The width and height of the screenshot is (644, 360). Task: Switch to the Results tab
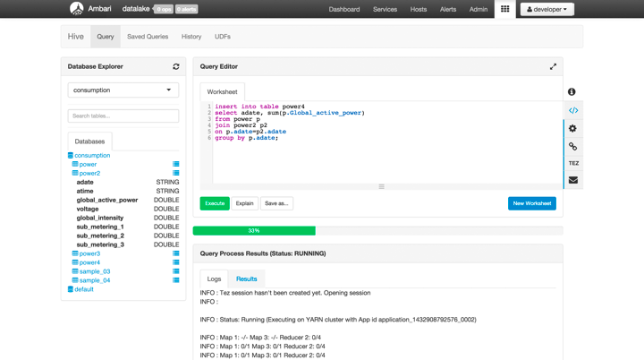pos(246,279)
